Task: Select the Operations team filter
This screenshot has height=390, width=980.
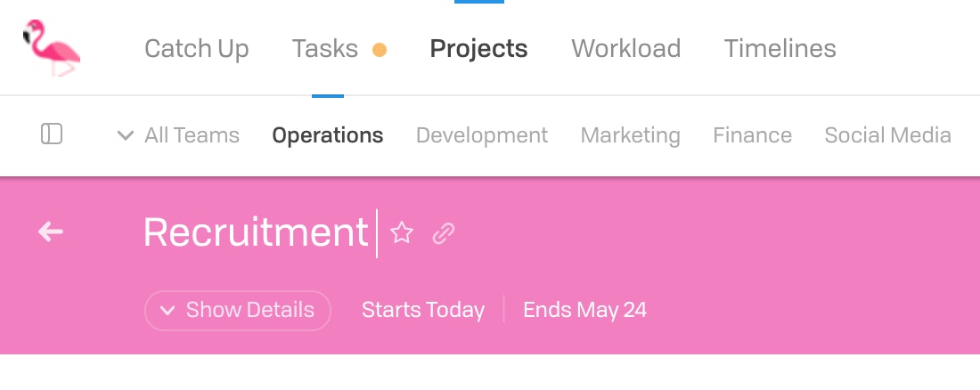Action: point(328,135)
